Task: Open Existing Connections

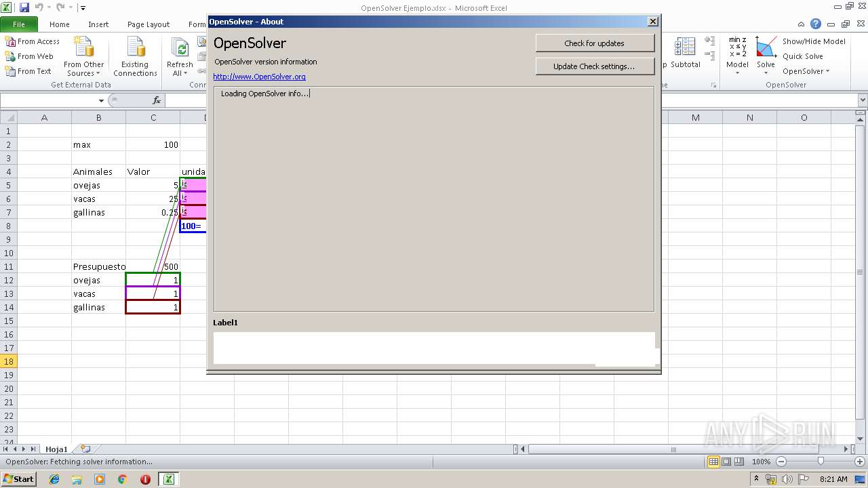Action: click(x=135, y=57)
